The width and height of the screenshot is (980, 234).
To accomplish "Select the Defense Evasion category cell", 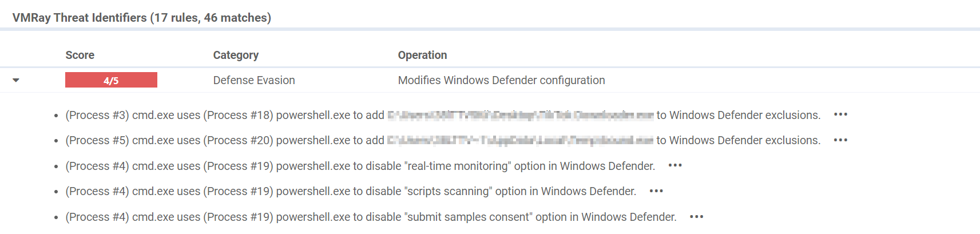I will click(254, 80).
